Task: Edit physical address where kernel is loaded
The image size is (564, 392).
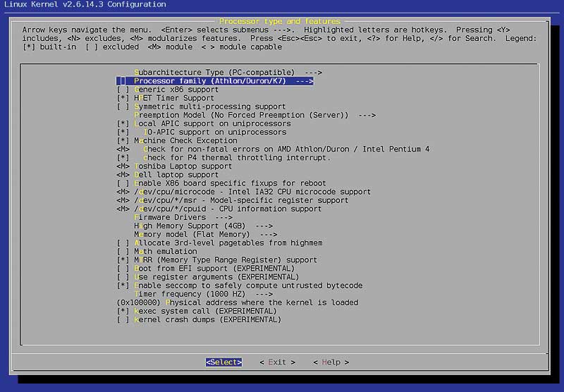Action: (238, 302)
